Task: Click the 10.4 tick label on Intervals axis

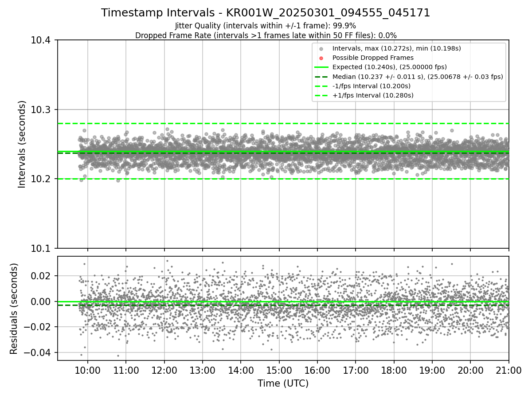Action: [x=41, y=40]
